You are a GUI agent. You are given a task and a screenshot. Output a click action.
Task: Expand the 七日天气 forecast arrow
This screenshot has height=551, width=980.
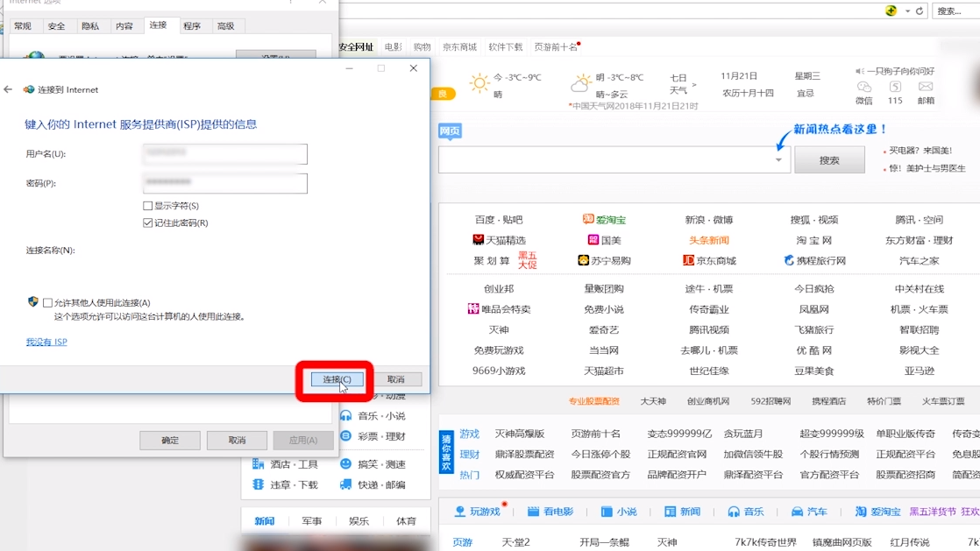(x=693, y=84)
